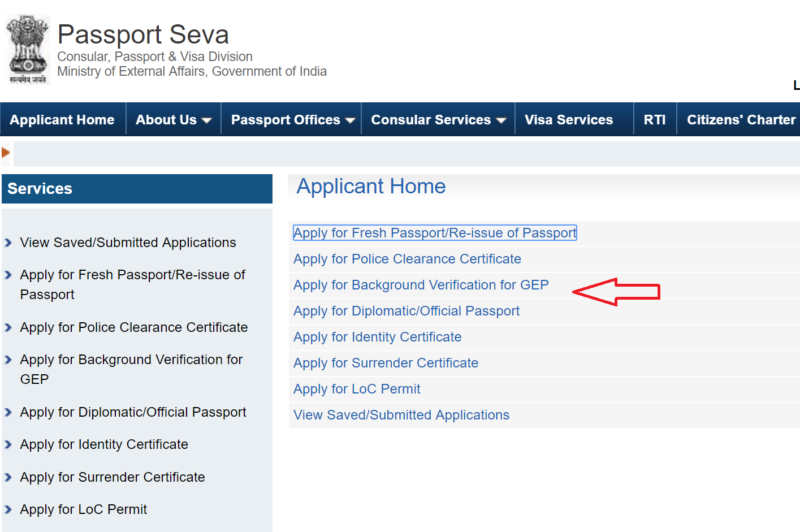Open Citizens' Charter in the navbar
Screen dimensions: 800x532
741,120
